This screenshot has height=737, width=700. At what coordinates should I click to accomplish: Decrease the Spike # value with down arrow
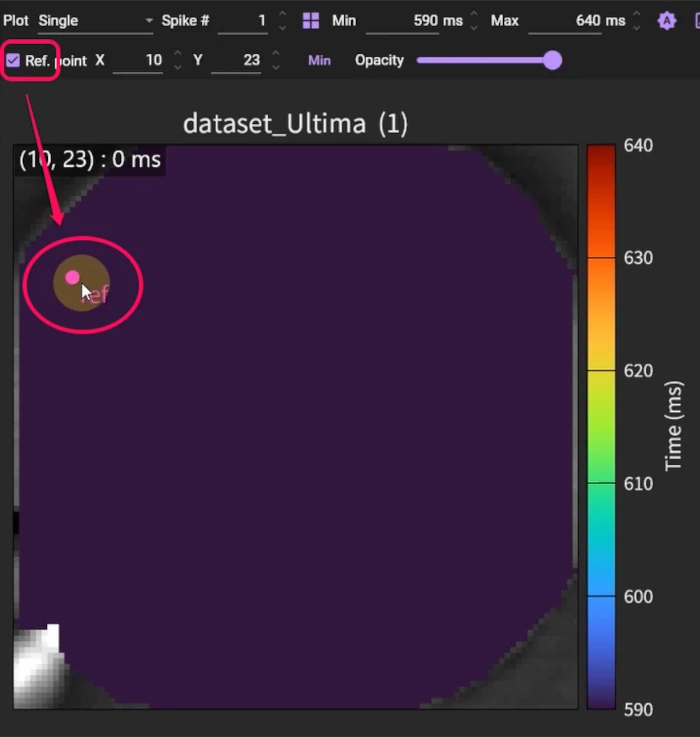click(x=283, y=28)
